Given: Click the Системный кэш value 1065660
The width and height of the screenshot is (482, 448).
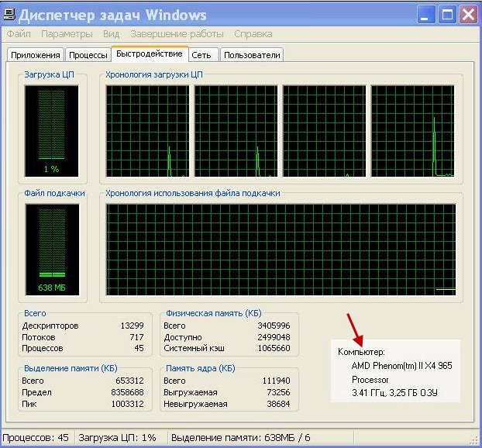Looking at the screenshot, I should click(274, 348).
